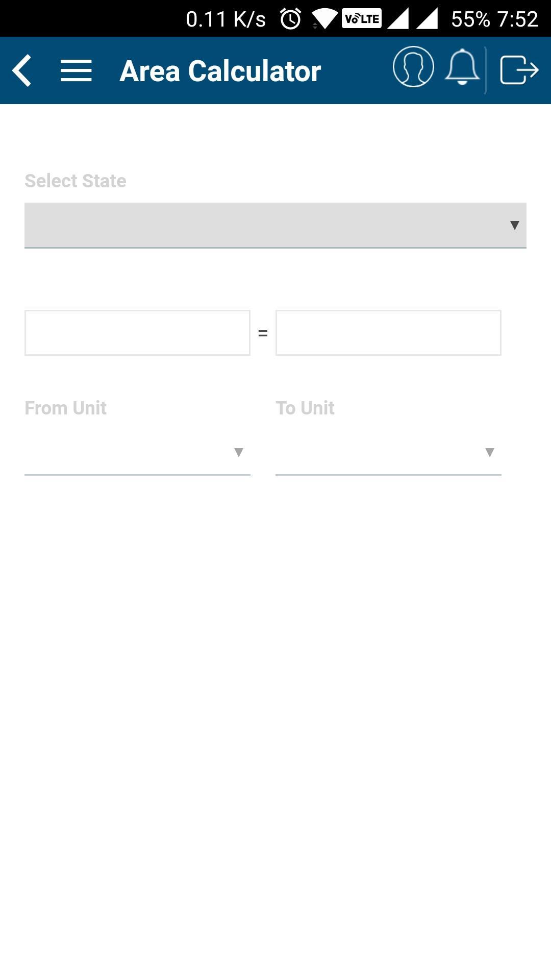
Task: Open the To Unit dropdown
Action: [x=388, y=452]
